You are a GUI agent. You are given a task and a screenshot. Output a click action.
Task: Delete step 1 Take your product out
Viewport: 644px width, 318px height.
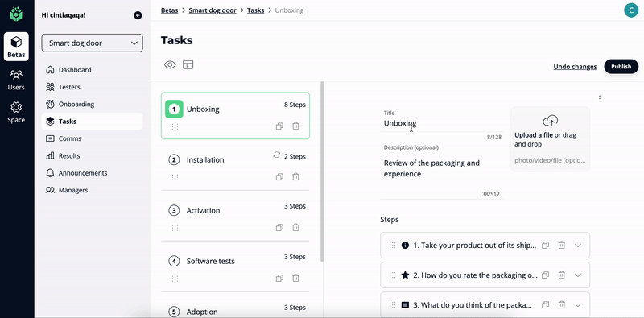(561, 245)
